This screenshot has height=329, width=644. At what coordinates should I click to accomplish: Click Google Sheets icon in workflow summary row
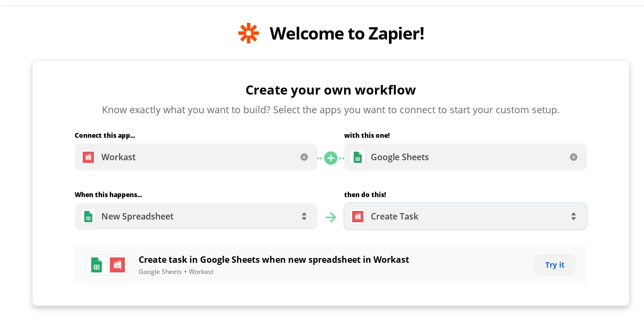click(x=97, y=265)
